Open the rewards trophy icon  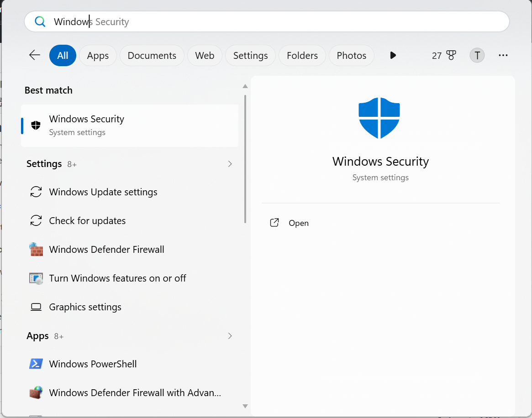coord(451,55)
